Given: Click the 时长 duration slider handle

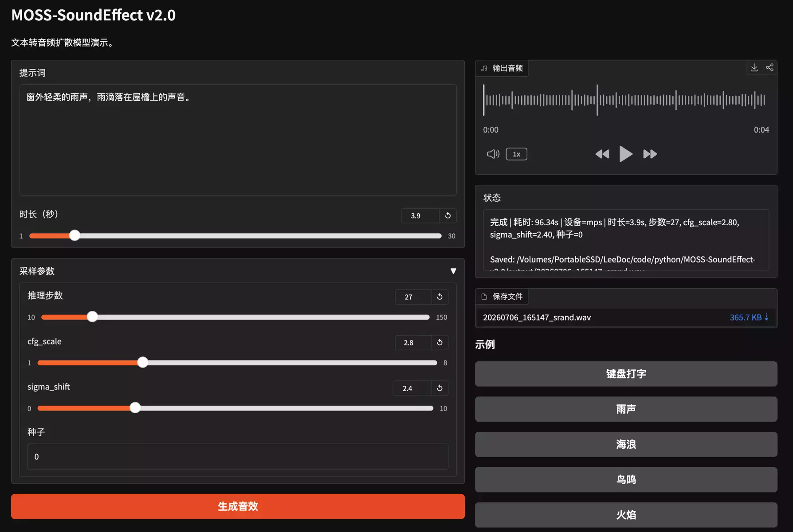Looking at the screenshot, I should tap(75, 235).
